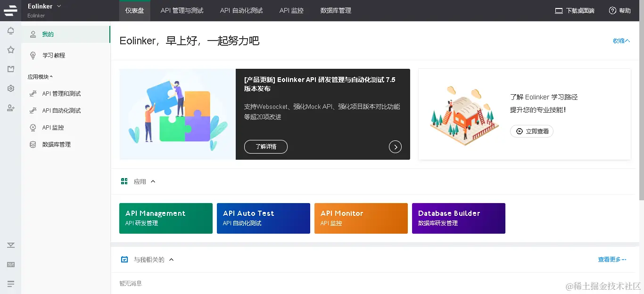Click the 查看更多 link
The height and width of the screenshot is (294, 644).
click(612, 260)
